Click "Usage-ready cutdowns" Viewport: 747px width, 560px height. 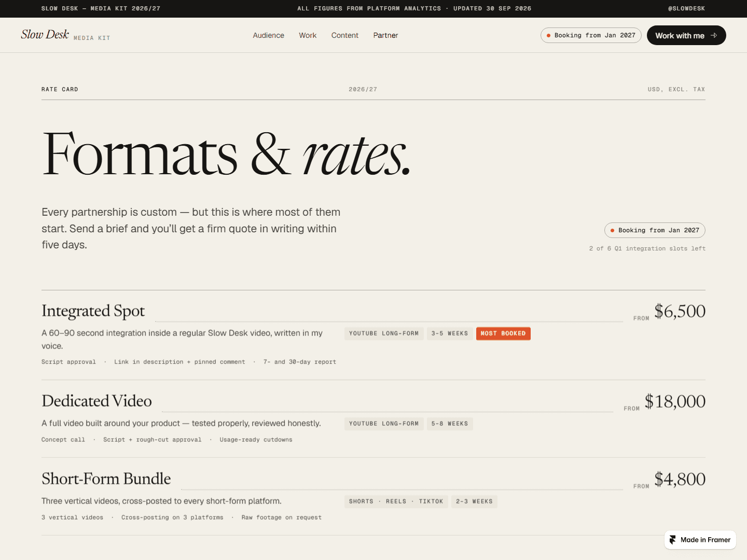(256, 440)
